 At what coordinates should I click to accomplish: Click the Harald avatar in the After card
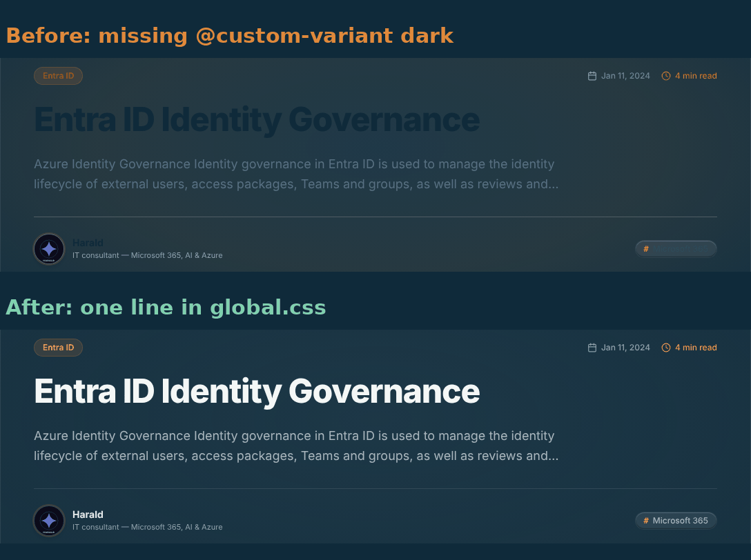(x=49, y=521)
